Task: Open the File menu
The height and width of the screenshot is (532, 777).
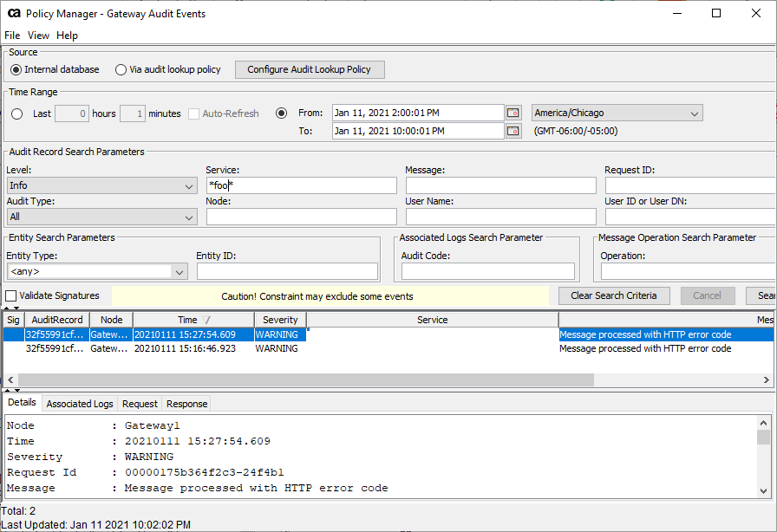Action: [12, 36]
